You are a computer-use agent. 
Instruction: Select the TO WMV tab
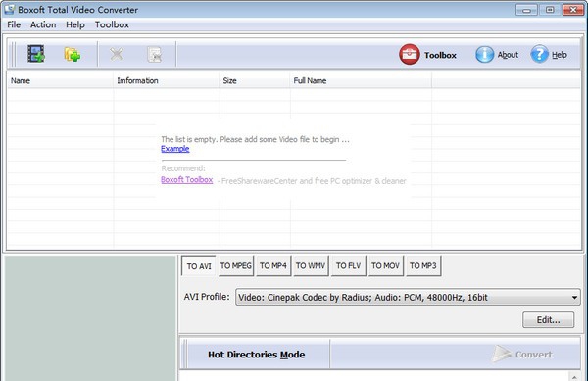pos(311,266)
